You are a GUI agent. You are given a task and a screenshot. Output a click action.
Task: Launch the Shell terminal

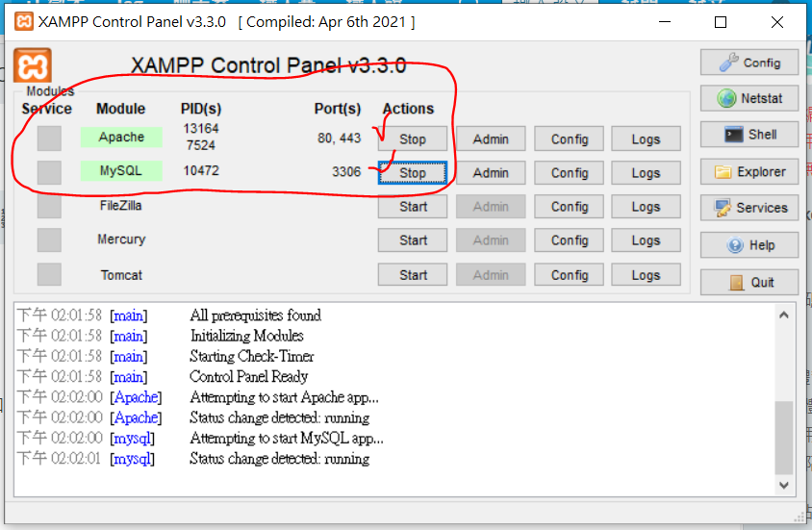tap(749, 135)
